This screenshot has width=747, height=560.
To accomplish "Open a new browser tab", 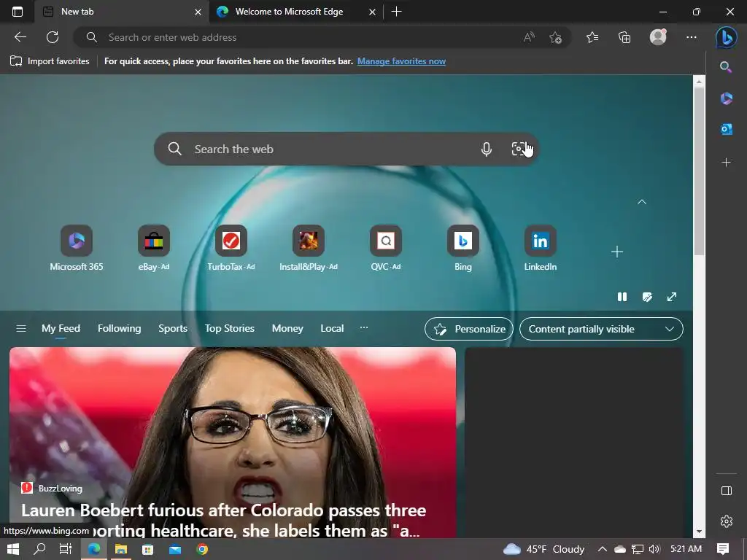I will pyautogui.click(x=396, y=12).
